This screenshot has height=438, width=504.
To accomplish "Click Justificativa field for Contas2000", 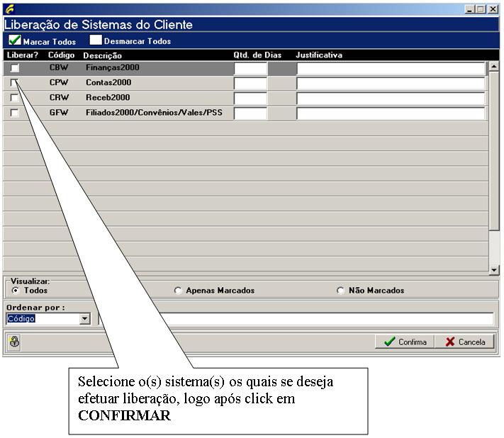I will pos(390,84).
